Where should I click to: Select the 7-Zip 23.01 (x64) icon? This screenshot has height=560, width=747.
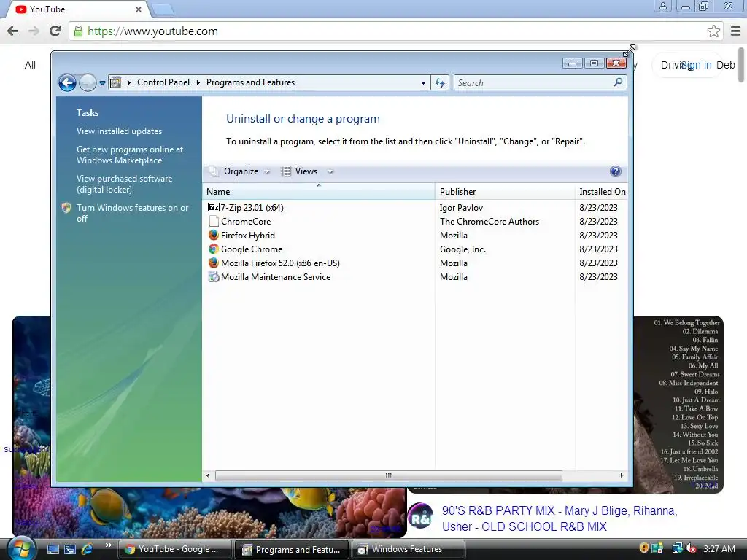[214, 207]
